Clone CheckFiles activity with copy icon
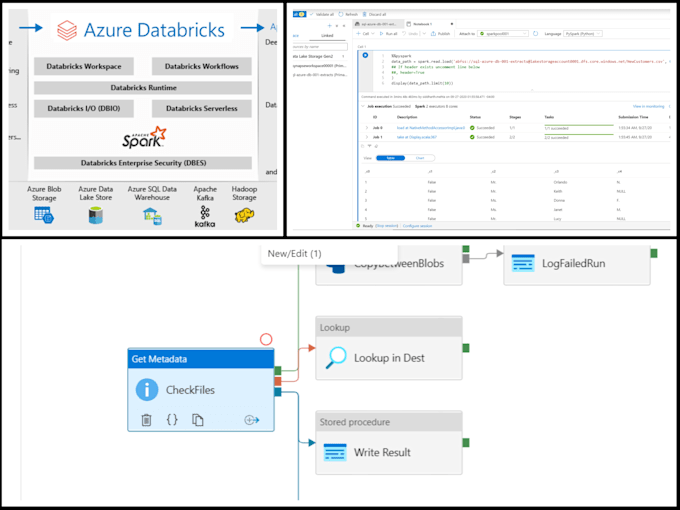680x510 pixels. point(198,420)
